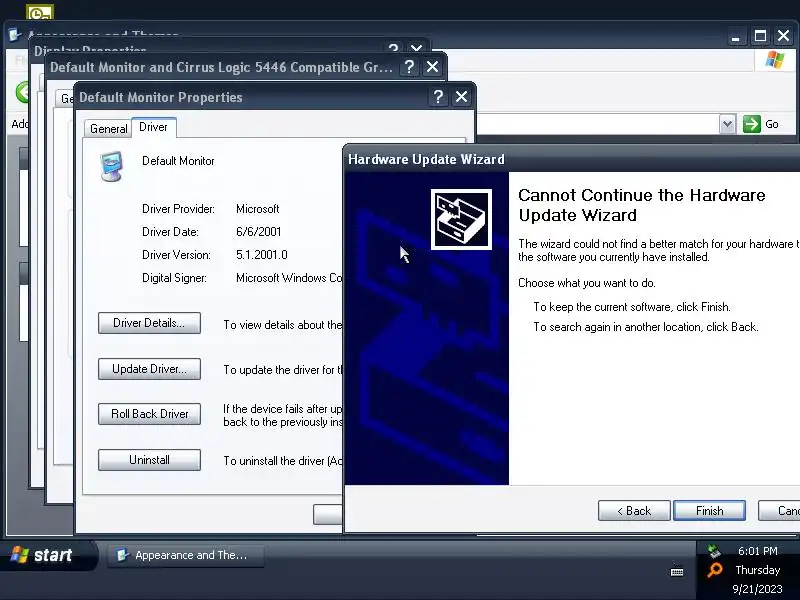Click the desktop icon at top left
This screenshot has height=600, width=800.
(x=40, y=12)
